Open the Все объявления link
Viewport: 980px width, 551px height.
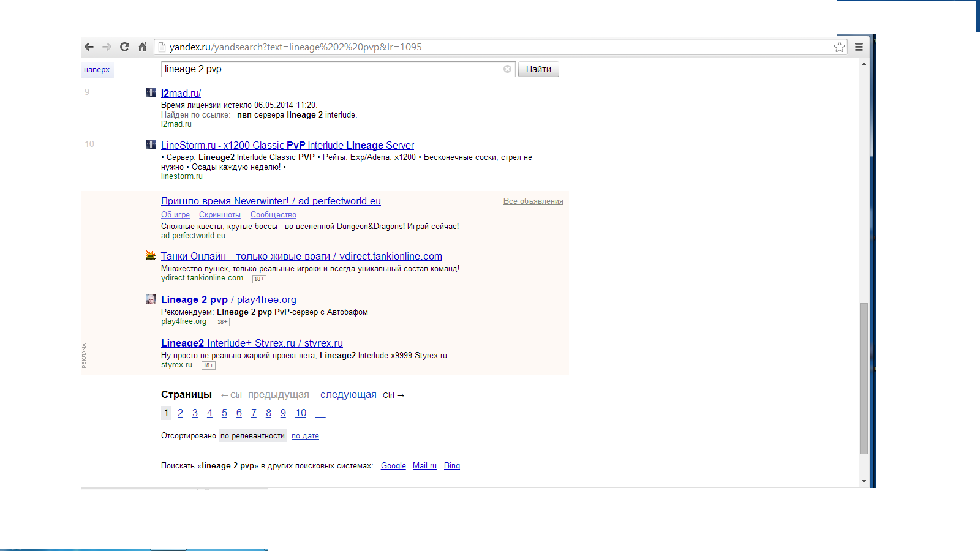click(x=533, y=201)
